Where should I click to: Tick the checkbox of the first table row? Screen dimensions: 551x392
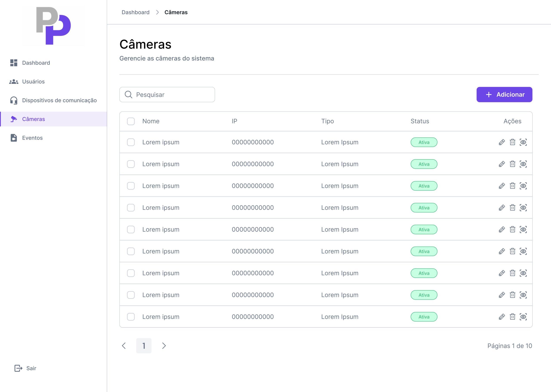[131, 142]
